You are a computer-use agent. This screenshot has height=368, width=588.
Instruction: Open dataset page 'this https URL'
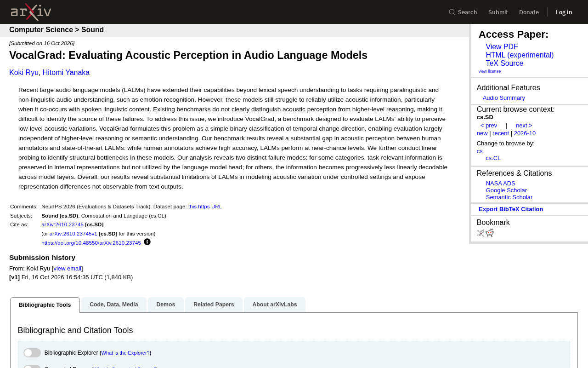[205, 207]
